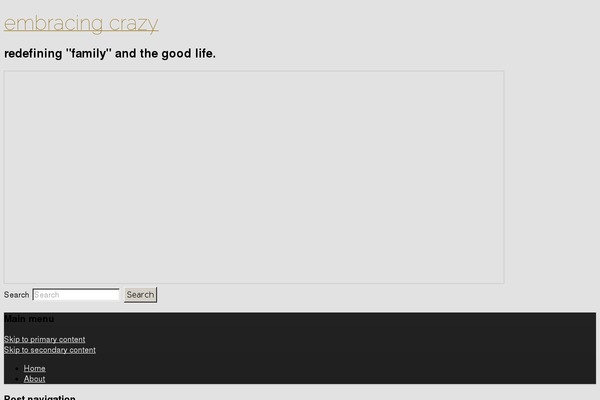Click the dark main menu bar background
600x400 pixels.
coord(344,348)
